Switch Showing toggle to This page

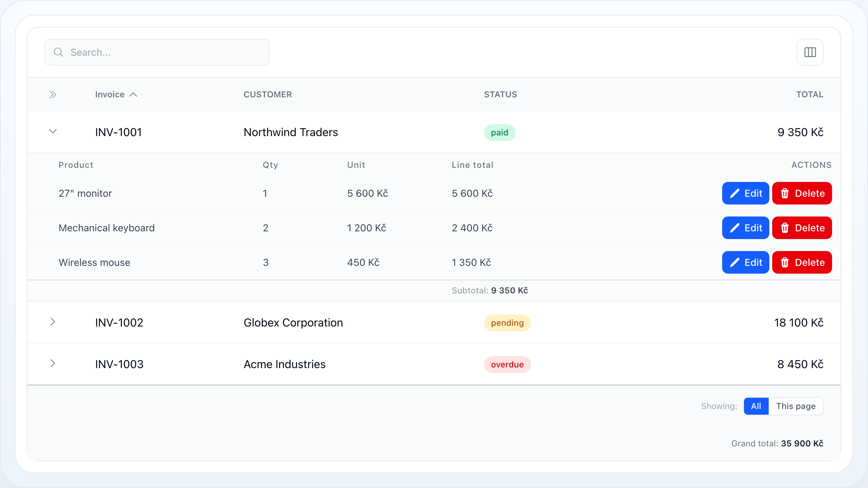(796, 406)
